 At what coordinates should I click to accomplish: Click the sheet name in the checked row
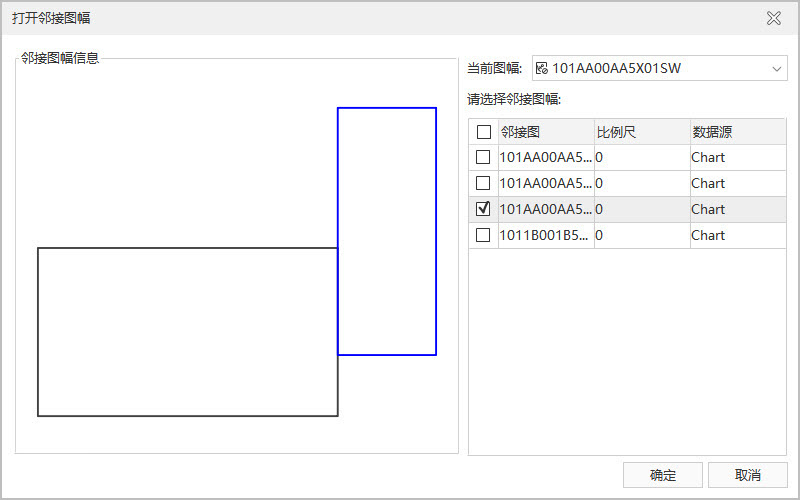(545, 209)
